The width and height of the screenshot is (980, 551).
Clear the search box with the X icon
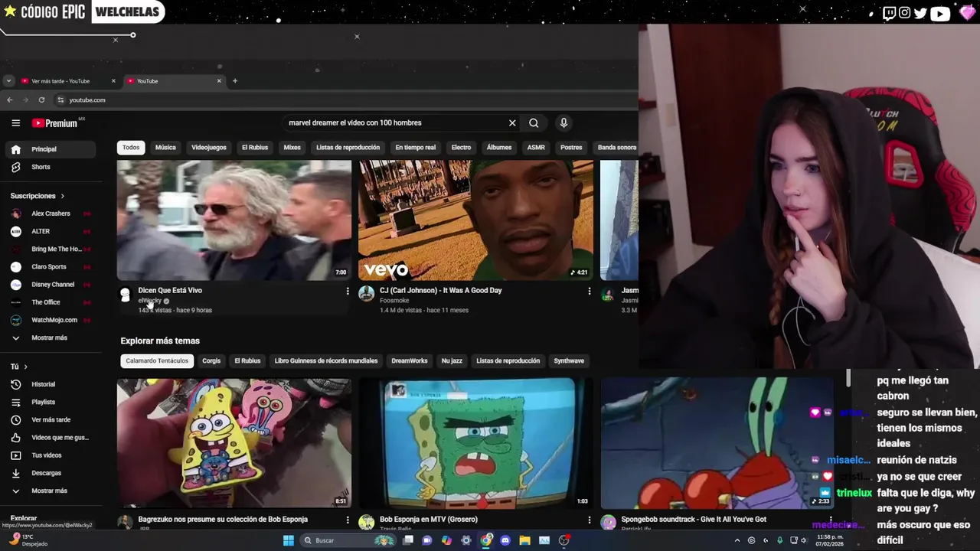point(512,122)
